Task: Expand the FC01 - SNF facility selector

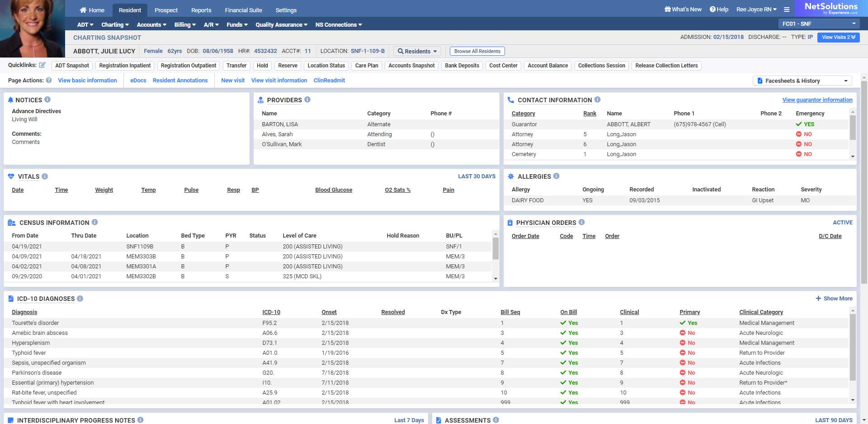Action: tap(819, 24)
